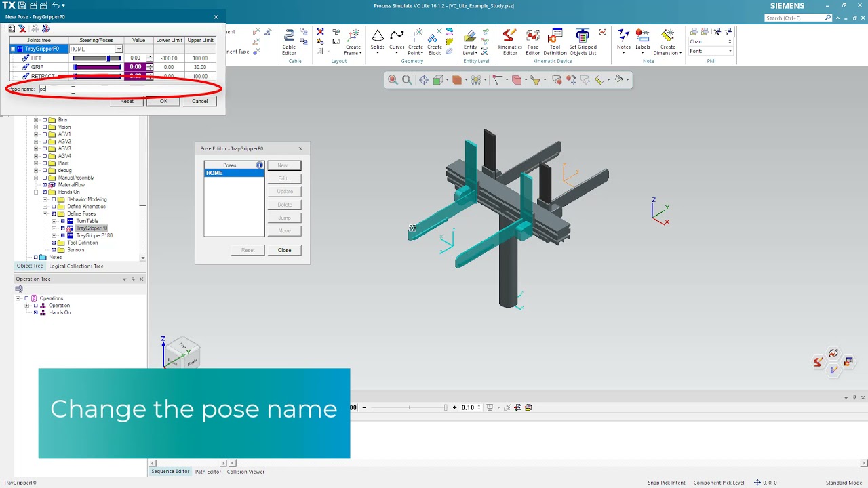868x488 pixels.
Task: Click the Create Point tool
Action: (x=416, y=42)
